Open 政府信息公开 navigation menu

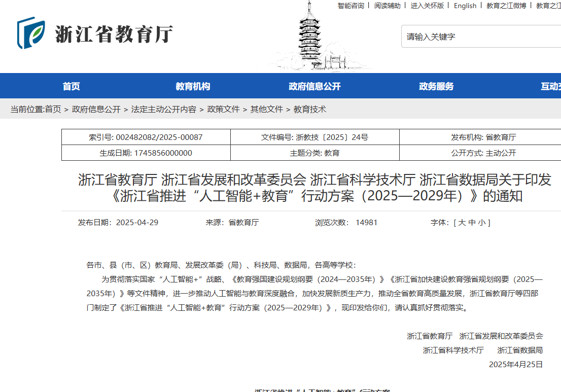(314, 86)
